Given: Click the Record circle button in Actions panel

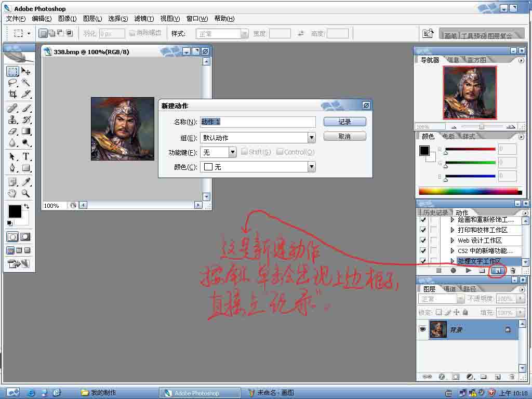Looking at the screenshot, I should 453,271.
